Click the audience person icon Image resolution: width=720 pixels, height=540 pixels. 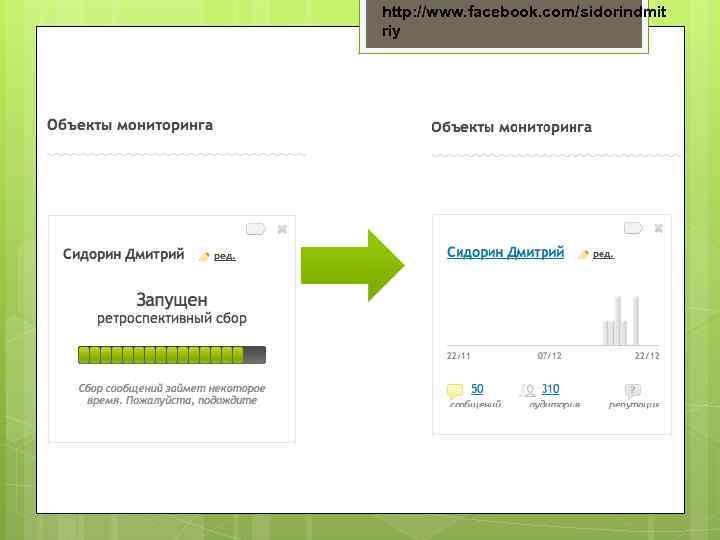[x=529, y=390]
